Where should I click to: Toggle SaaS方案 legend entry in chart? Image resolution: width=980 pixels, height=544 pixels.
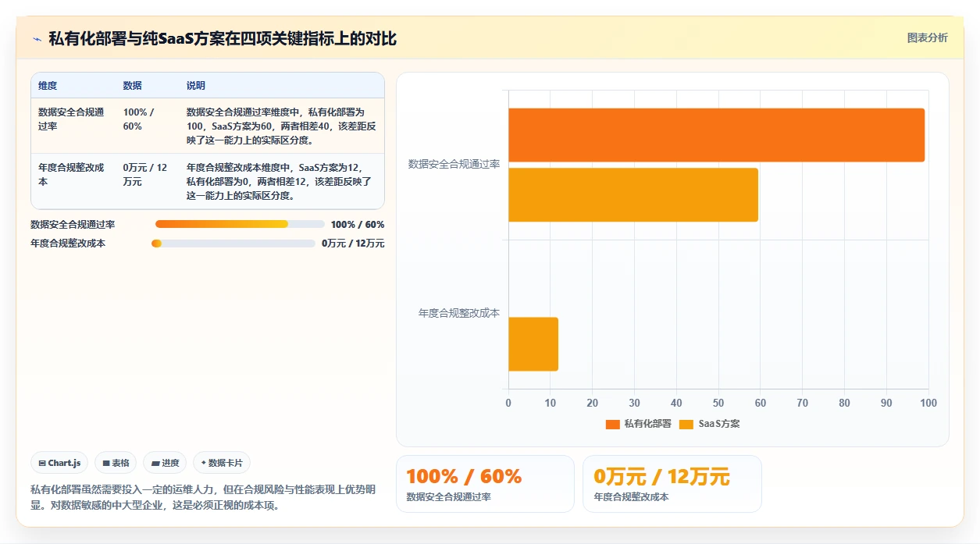point(709,424)
